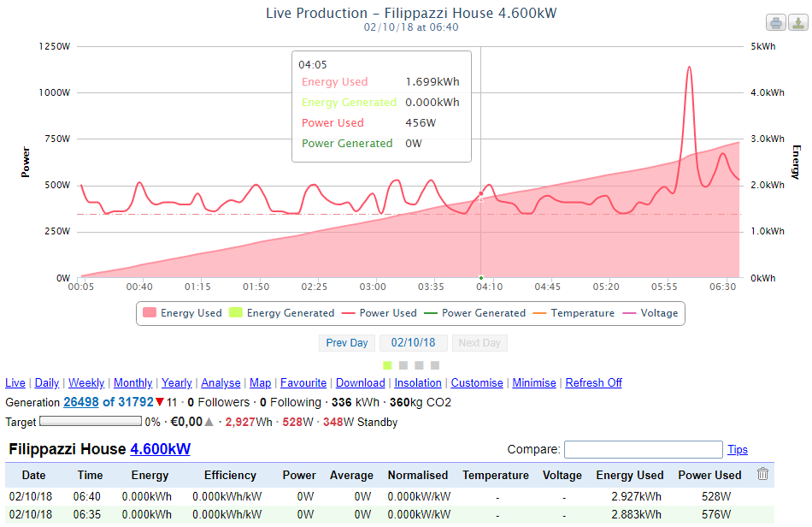Image resolution: width=812 pixels, height=527 pixels.
Task: Select the green first page indicator square
Action: click(387, 365)
